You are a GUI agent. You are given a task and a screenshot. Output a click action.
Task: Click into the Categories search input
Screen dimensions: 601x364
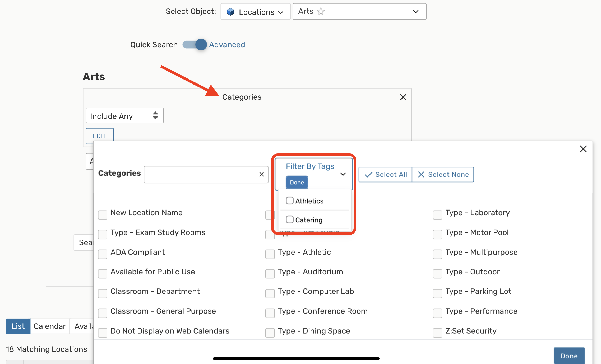(201, 174)
